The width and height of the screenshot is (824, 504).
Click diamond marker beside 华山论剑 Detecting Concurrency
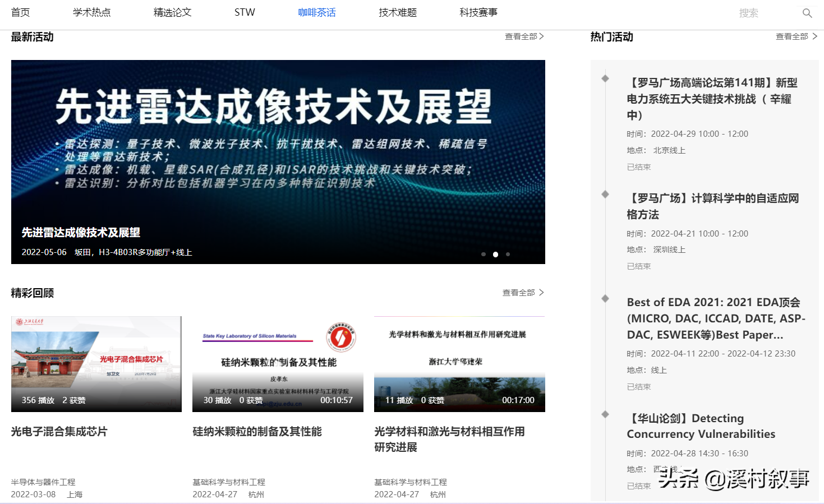coord(605,414)
